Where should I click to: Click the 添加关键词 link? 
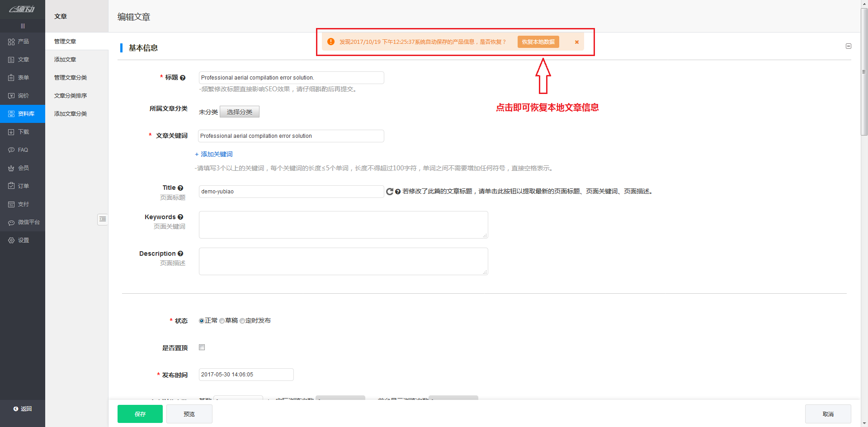tap(217, 154)
